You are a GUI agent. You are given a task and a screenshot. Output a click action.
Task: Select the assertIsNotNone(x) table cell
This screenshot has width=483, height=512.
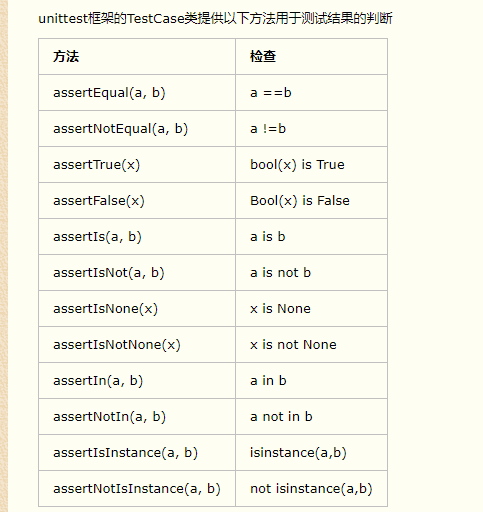137,345
